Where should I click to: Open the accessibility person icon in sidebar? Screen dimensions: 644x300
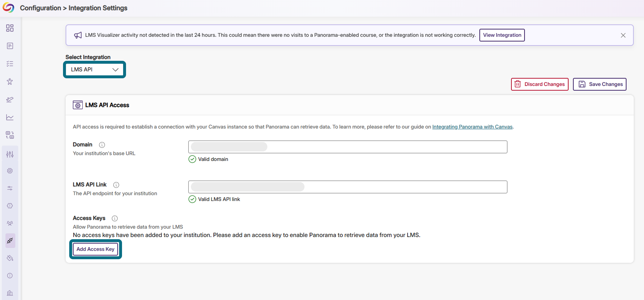pyautogui.click(x=10, y=82)
